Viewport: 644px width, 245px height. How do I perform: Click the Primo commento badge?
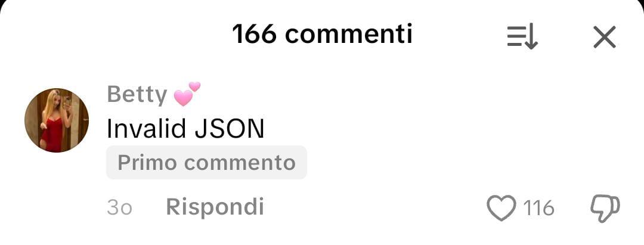(x=206, y=163)
